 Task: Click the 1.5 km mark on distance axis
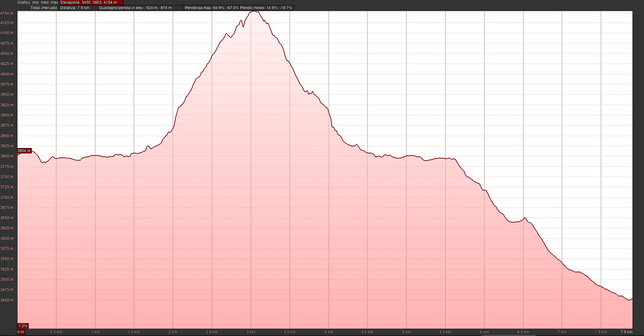pyautogui.click(x=134, y=332)
